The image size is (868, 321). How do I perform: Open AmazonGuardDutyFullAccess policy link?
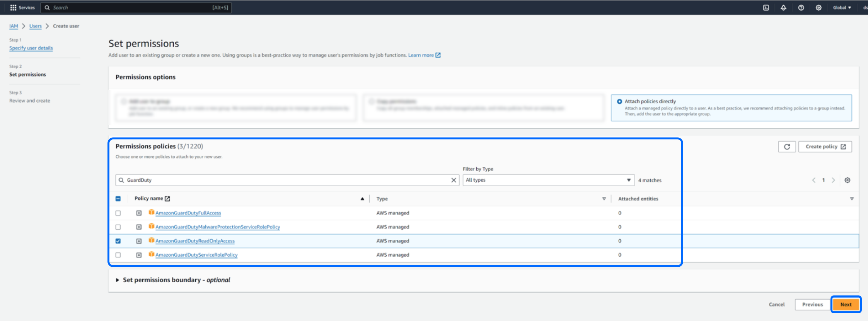pyautogui.click(x=188, y=213)
